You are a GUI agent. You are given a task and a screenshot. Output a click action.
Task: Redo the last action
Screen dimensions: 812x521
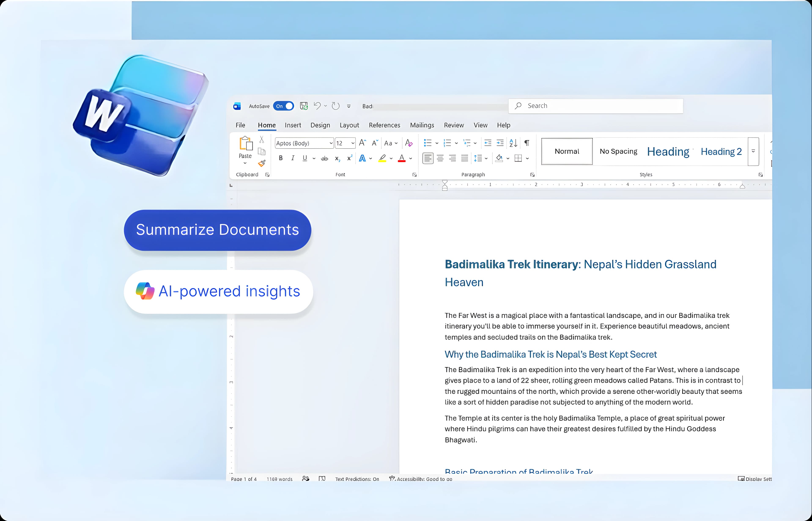(x=336, y=106)
